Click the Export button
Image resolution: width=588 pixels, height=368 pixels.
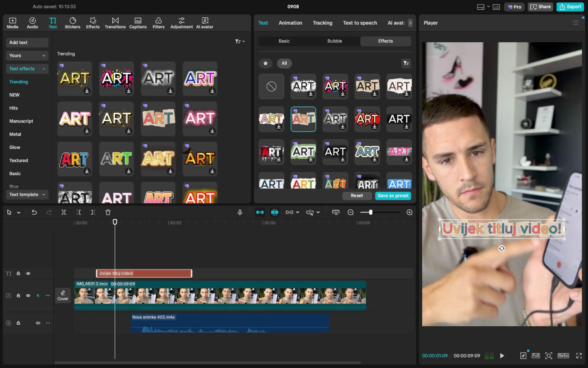[570, 7]
